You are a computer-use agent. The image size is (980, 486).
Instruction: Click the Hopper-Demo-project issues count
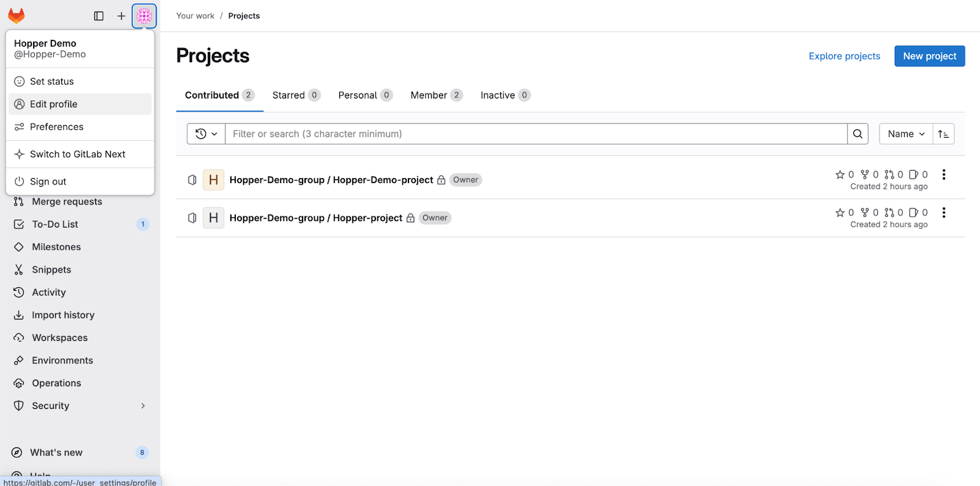(919, 174)
